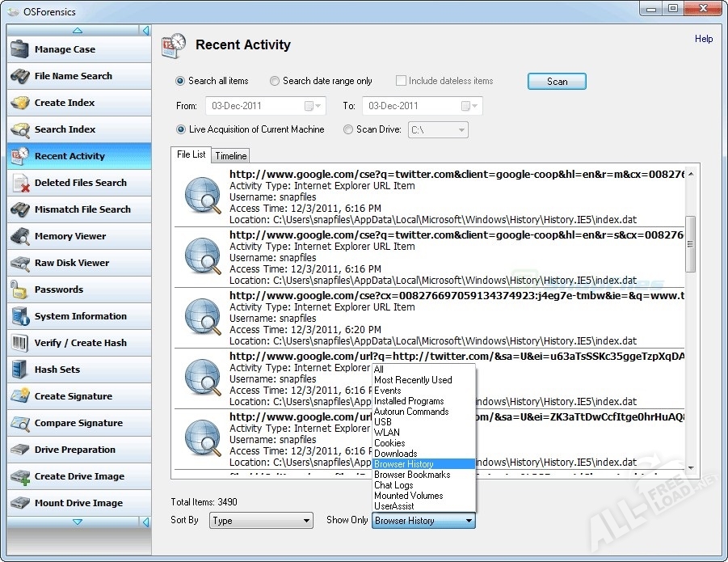Click the File Name Search binoculars icon
The height and width of the screenshot is (562, 728).
pyautogui.click(x=20, y=76)
